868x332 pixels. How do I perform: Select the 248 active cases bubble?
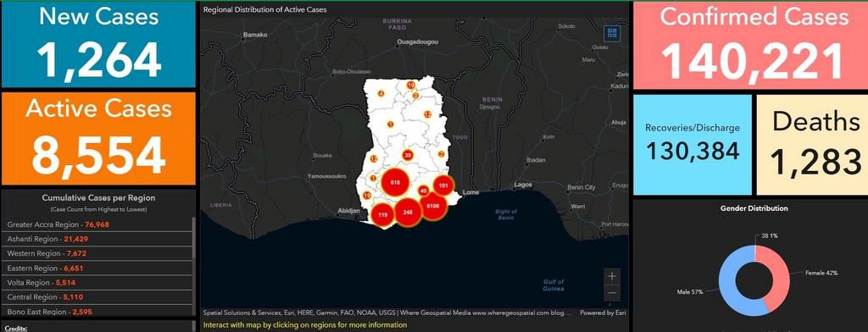point(408,213)
